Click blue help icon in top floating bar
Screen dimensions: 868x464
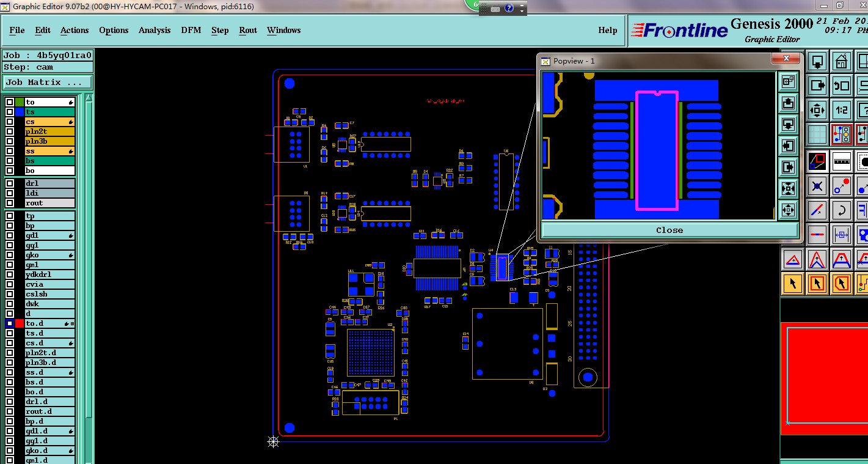pos(509,9)
